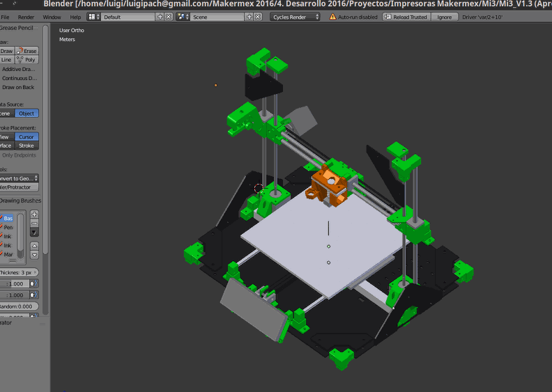Select the Poly draw tool
552x392 pixels.
[27, 60]
